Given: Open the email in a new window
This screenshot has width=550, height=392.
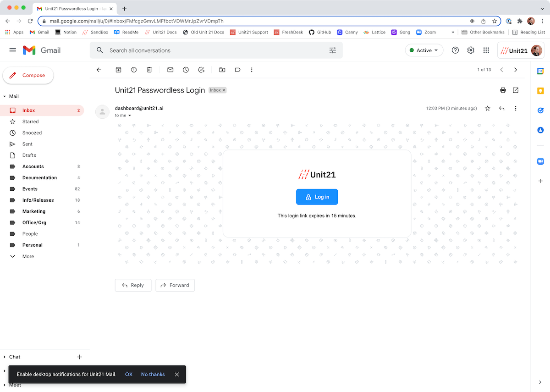Looking at the screenshot, I should click(516, 90).
